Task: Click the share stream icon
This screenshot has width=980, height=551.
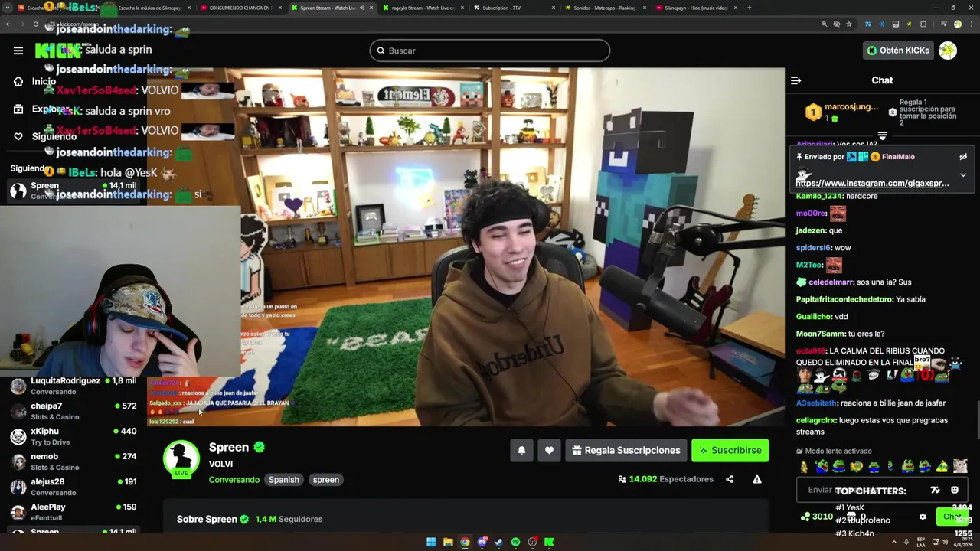Action: (x=730, y=479)
